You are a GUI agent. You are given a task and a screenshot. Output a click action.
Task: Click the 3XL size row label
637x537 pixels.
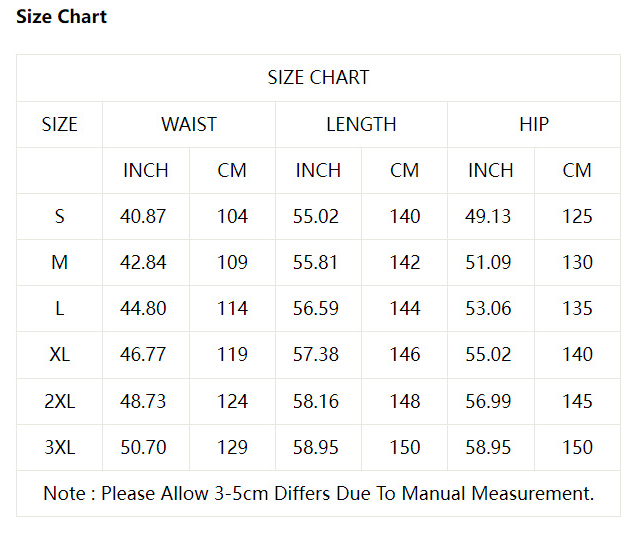59,447
